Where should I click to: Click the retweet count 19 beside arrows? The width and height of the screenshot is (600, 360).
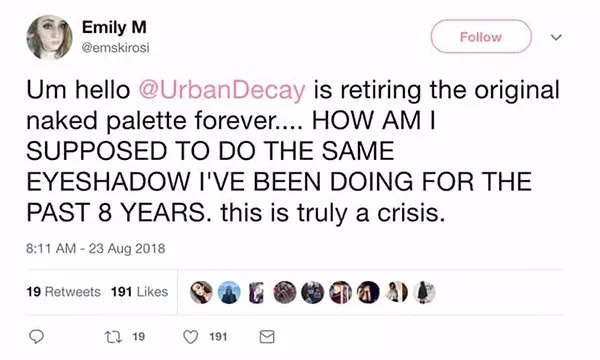139,337
